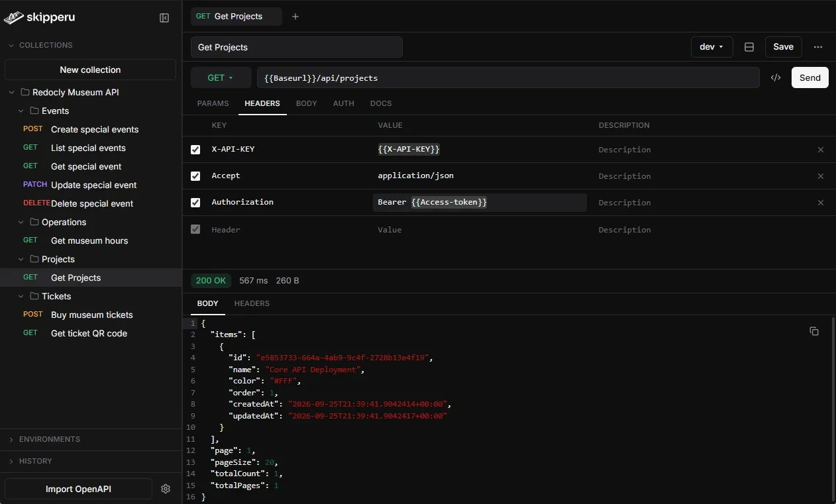This screenshot has height=504, width=836.
Task: Click the Authorization value Bearer field
Action: coord(480,203)
